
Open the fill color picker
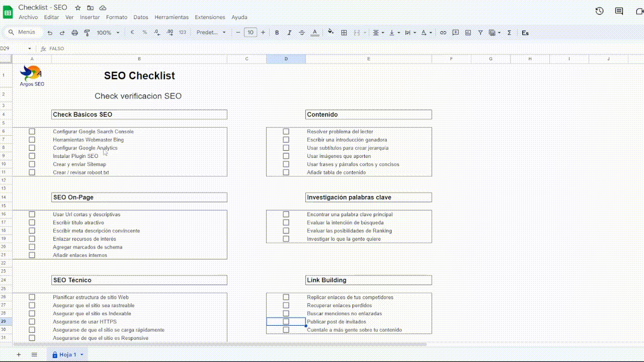[331, 32]
